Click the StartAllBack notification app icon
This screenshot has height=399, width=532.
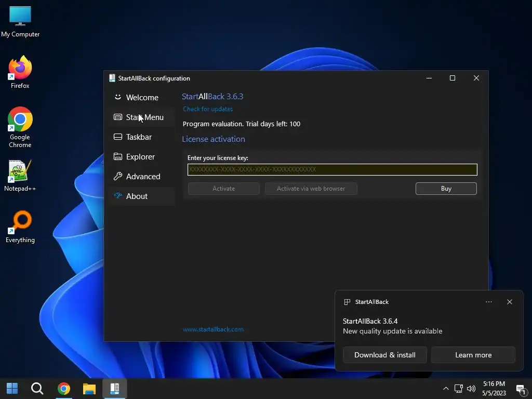pos(347,302)
